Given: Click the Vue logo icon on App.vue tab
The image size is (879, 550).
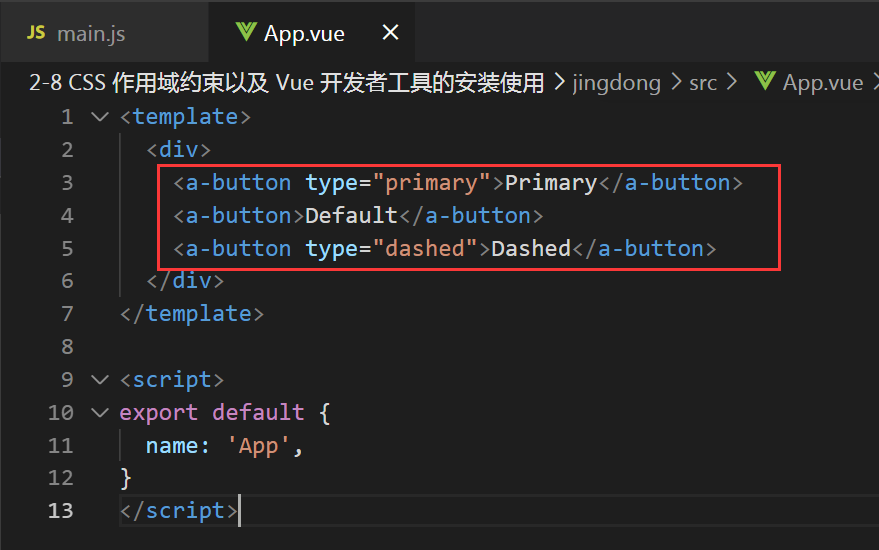Looking at the screenshot, I should click(x=245, y=33).
